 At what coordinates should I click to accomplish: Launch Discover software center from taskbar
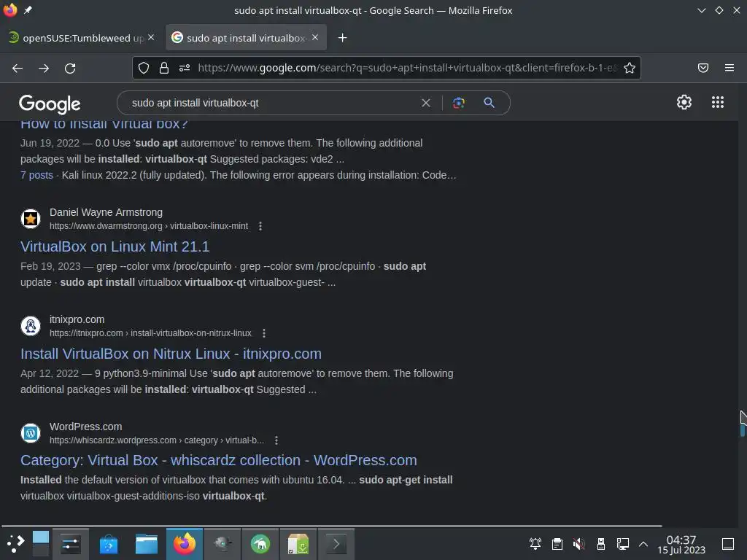(x=109, y=544)
